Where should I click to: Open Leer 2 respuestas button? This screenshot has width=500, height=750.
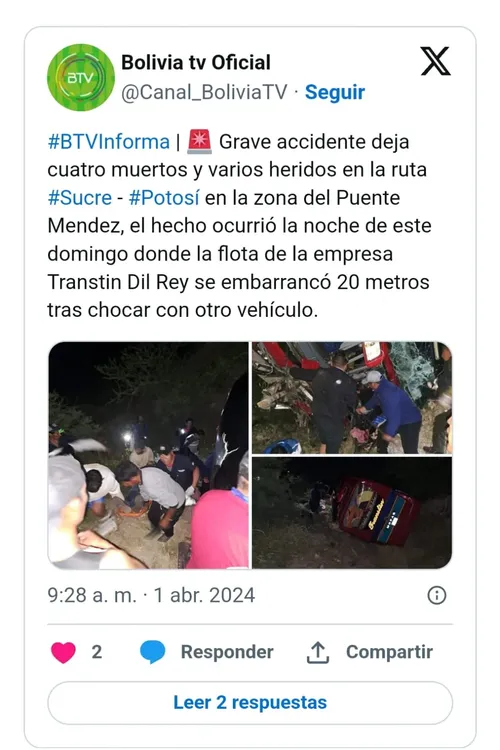[x=250, y=703]
